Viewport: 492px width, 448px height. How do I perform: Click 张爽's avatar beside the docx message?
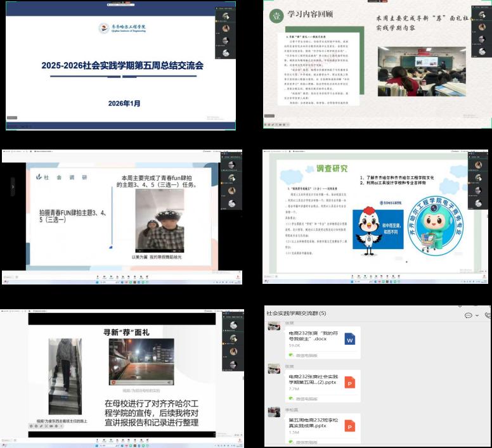pos(274,326)
